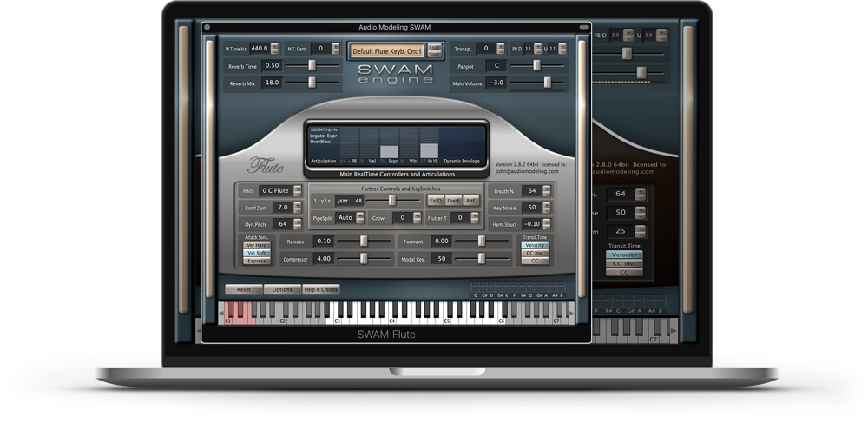Viewport: 868px width, 424px height.
Task: Select CC inv. in background window
Action: click(624, 264)
